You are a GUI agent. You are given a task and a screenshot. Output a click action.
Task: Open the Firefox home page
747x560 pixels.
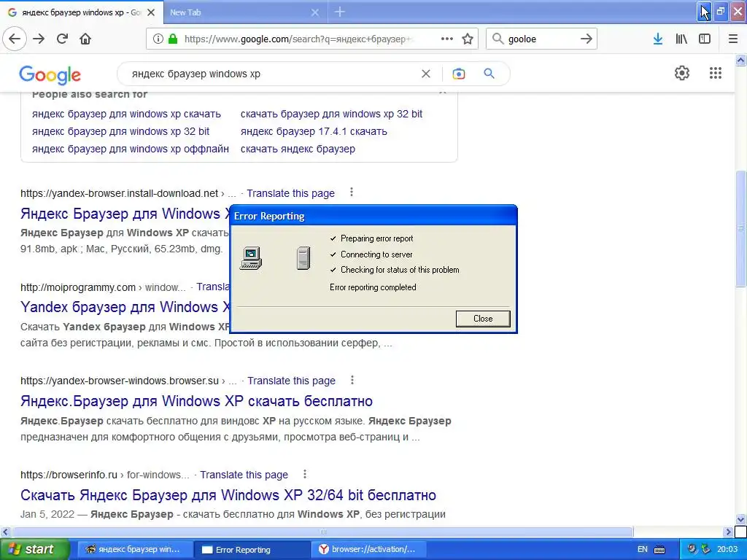85,39
